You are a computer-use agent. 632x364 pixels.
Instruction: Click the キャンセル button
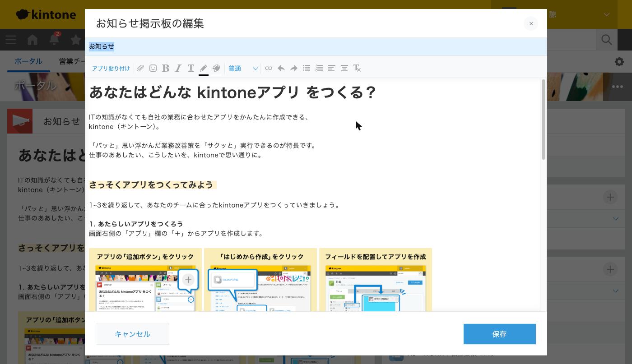click(132, 334)
